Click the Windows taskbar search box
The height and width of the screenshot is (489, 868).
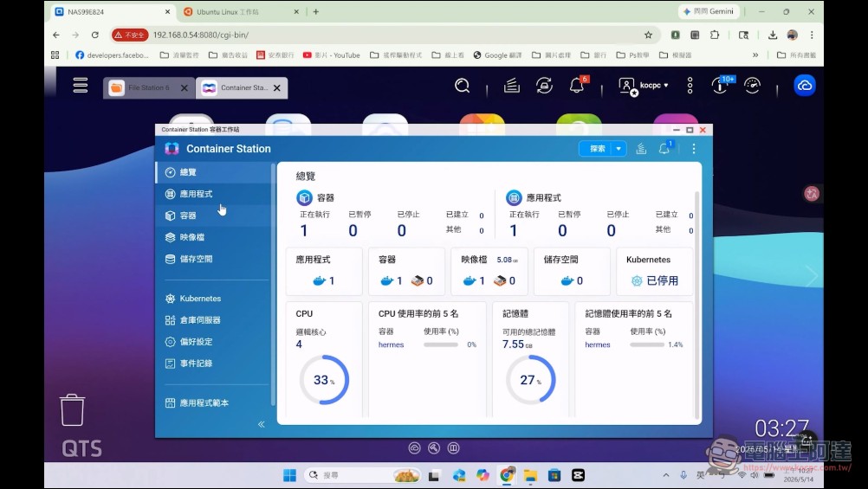pos(361,475)
